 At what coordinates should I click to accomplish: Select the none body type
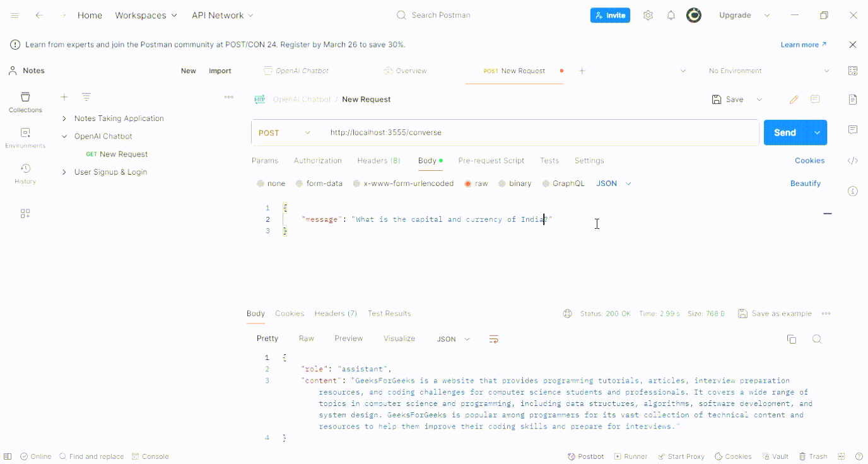[271, 183]
